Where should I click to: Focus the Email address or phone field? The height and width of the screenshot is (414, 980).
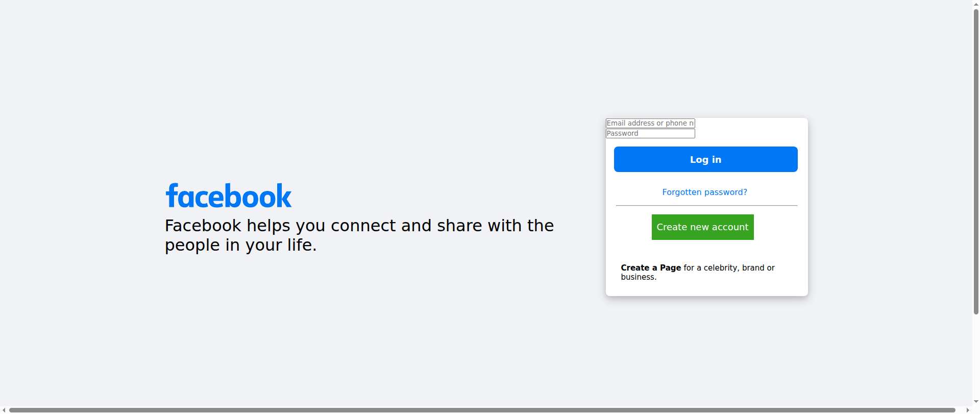[x=650, y=123]
